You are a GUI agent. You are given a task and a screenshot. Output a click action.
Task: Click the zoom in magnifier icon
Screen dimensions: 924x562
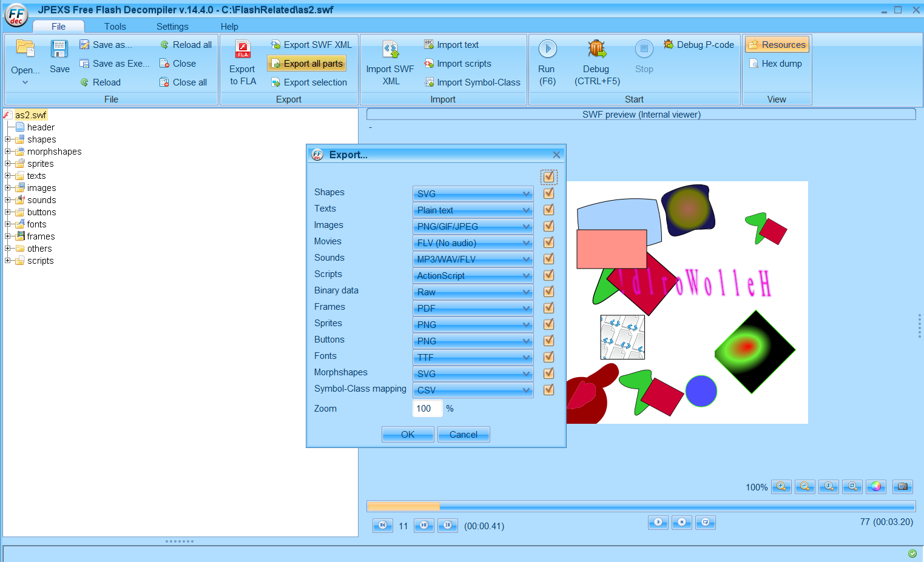(x=781, y=486)
